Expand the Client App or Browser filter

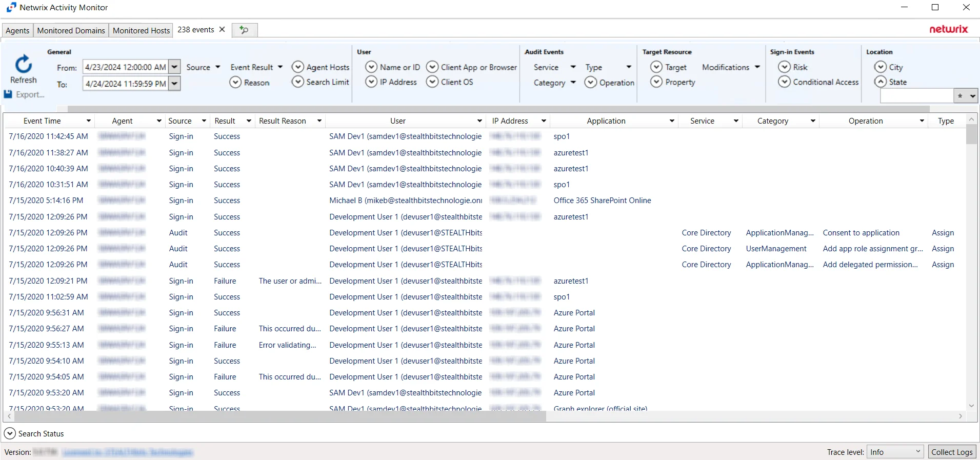click(x=432, y=67)
